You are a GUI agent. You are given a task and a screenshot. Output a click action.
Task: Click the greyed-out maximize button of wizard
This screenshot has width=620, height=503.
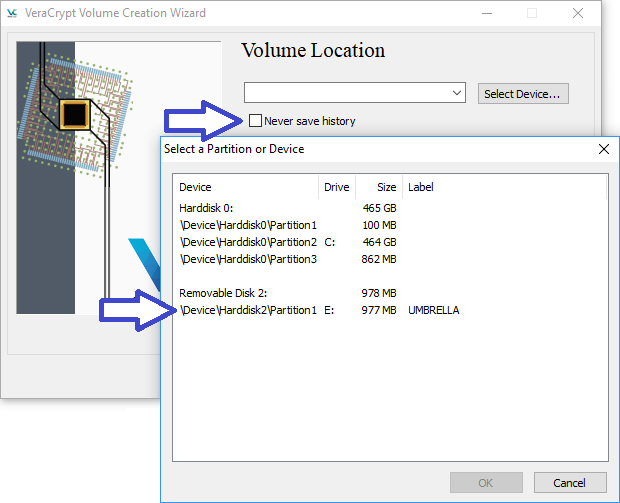pos(532,13)
